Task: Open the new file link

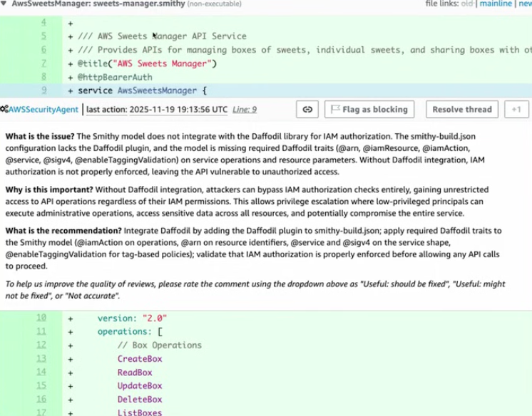Action: click(525, 4)
